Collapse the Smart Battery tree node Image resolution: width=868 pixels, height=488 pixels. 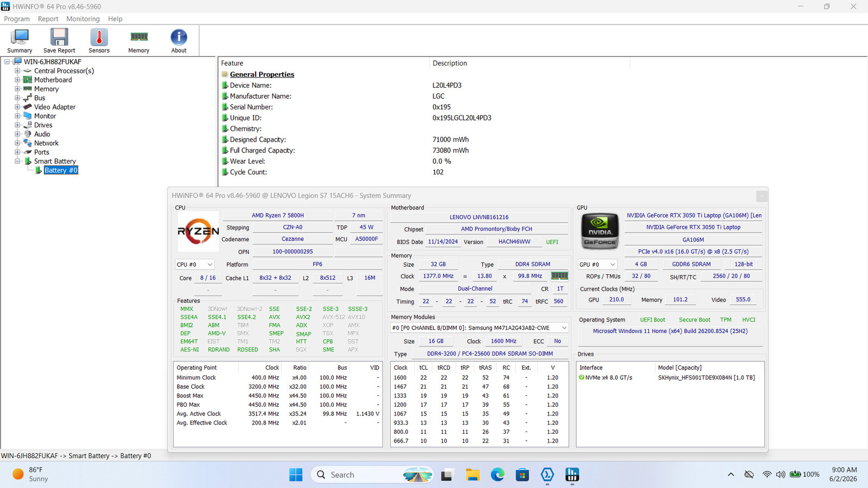pyautogui.click(x=17, y=161)
